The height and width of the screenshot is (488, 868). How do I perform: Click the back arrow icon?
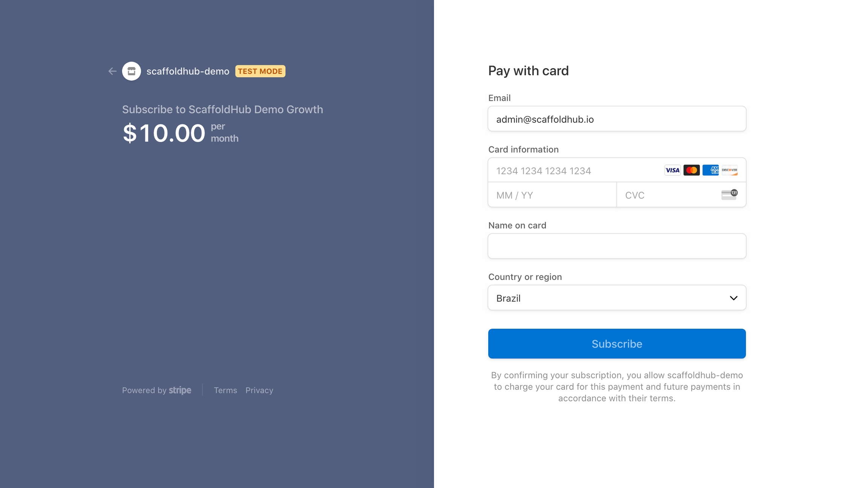tap(112, 71)
